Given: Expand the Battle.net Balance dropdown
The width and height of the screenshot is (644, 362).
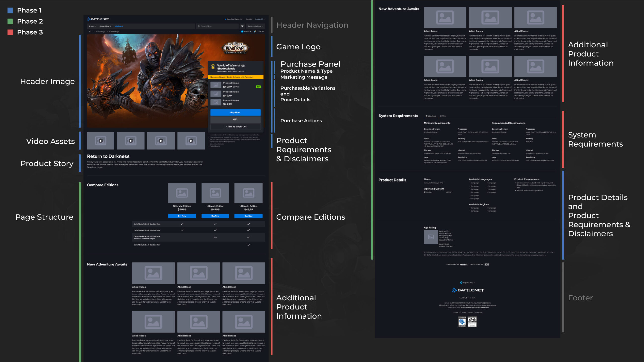Looking at the screenshot, I should click(x=255, y=26).
